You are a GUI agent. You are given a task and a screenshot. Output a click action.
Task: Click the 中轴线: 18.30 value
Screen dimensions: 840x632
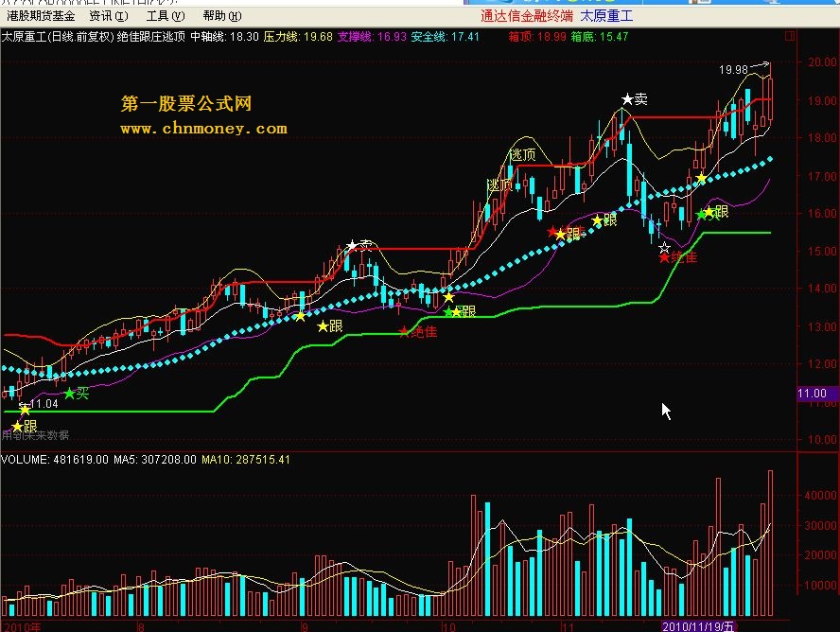point(224,36)
